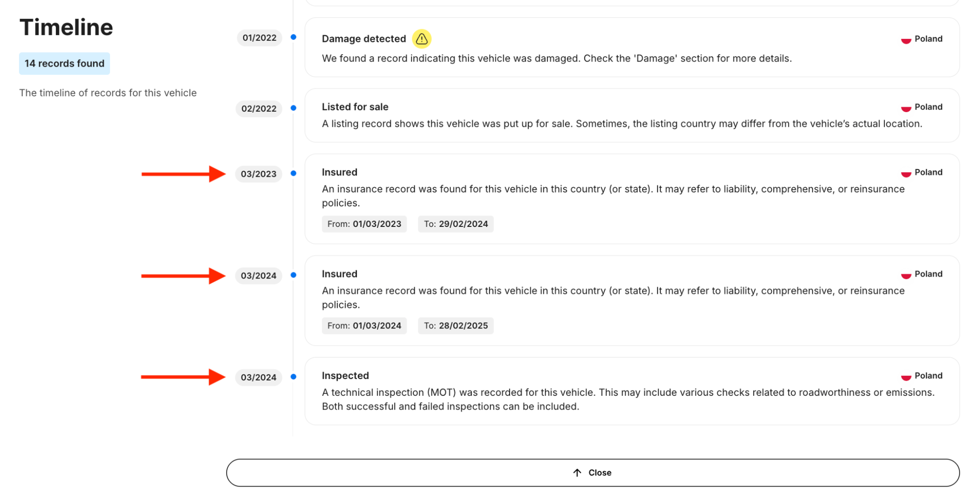The height and width of the screenshot is (499, 980).
Task: Click the 'From: 01/03/2024' date chip
Action: [x=364, y=326]
